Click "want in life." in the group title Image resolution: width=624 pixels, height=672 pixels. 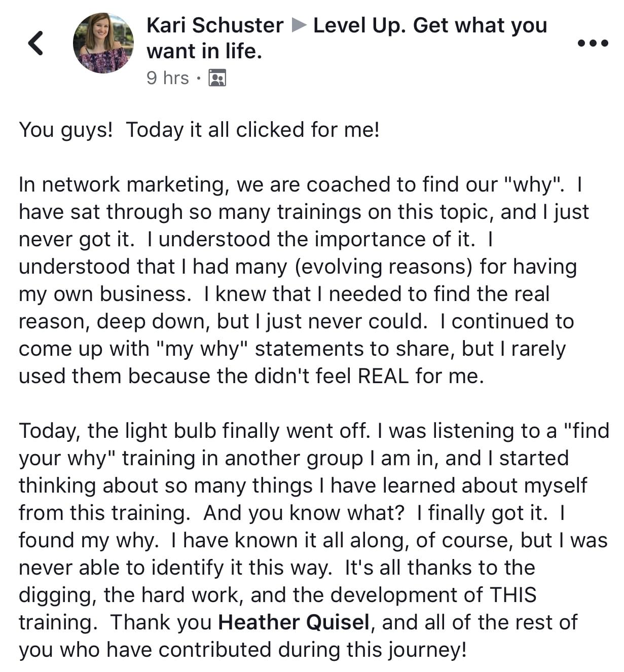click(x=204, y=51)
